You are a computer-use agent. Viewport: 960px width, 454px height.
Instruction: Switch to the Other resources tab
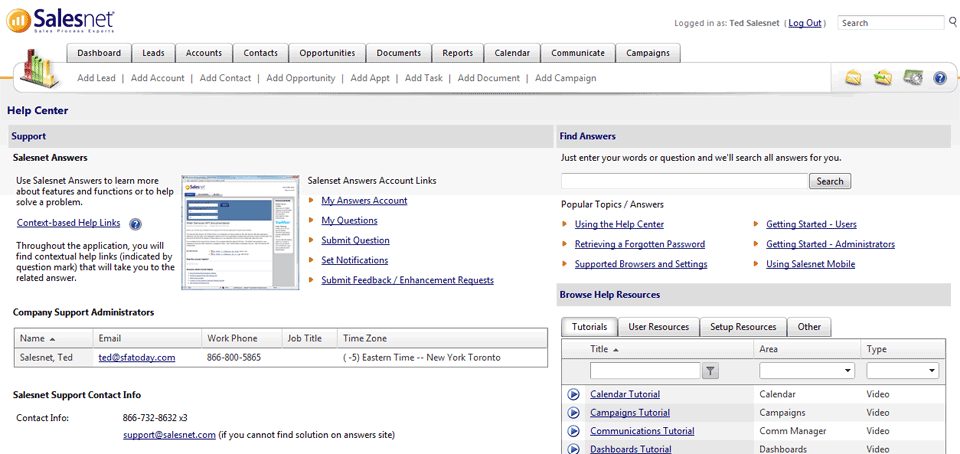point(809,327)
